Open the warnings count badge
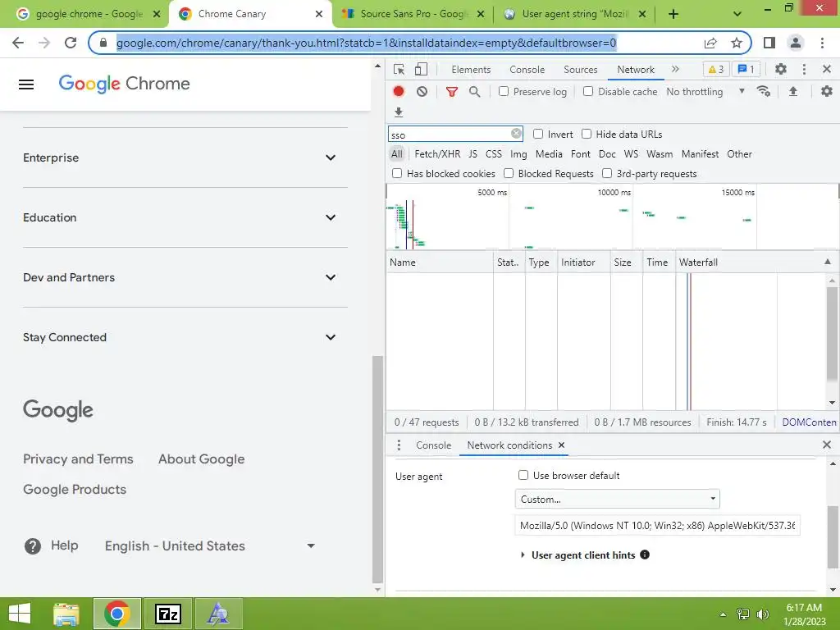 coord(715,69)
